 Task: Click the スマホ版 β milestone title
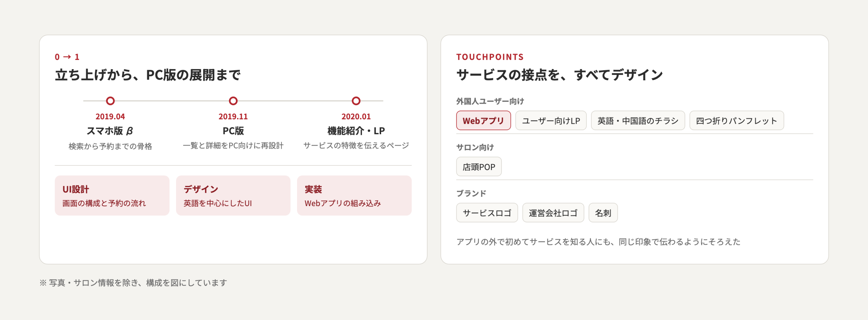tap(110, 131)
